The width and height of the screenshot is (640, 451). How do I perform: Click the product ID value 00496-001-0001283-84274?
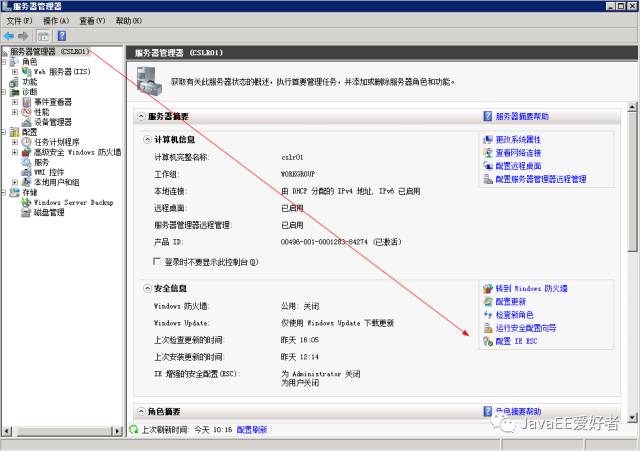coord(324,242)
